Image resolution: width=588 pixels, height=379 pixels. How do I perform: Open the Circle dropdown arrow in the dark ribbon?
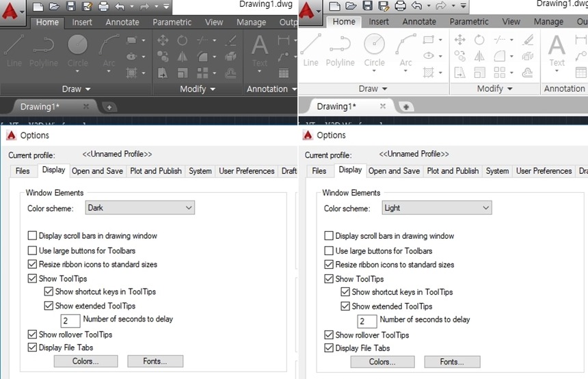[78, 71]
